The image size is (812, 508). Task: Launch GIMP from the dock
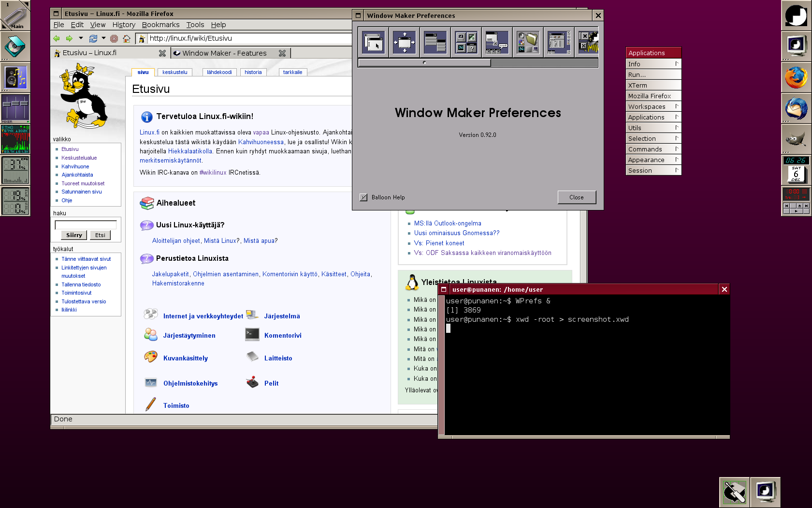(796, 139)
